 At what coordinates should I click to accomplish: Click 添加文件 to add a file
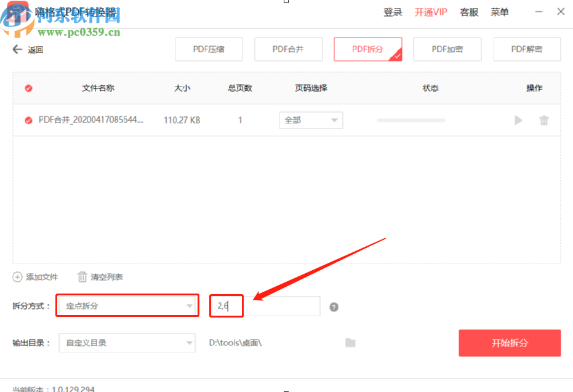tap(42, 277)
